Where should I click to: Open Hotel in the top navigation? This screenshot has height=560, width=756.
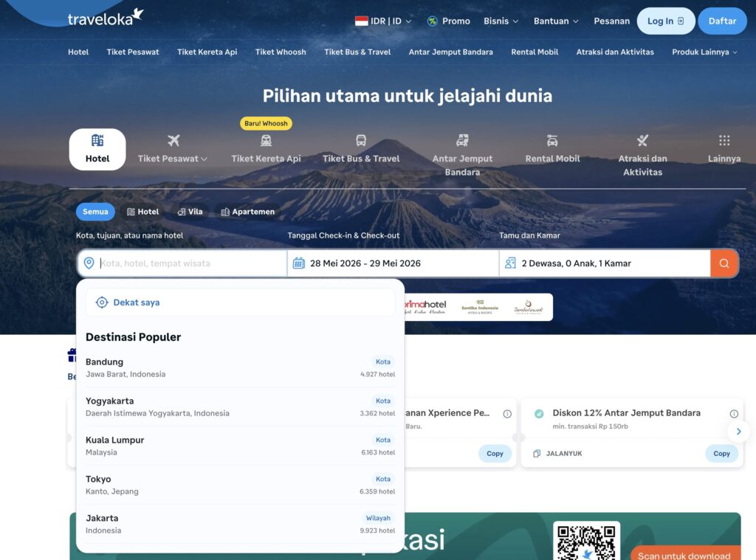point(78,52)
